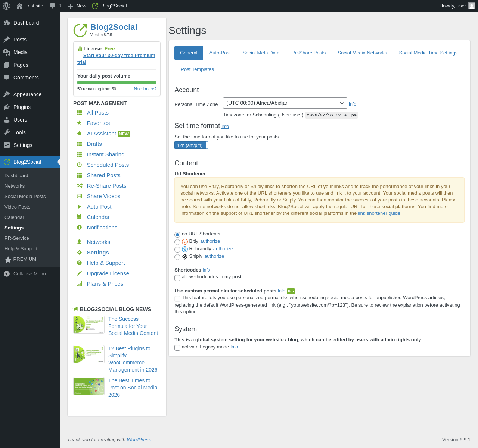Image resolution: width=478 pixels, height=448 pixels.
Task: Click the Plugins plug icon
Action: pos(7,107)
